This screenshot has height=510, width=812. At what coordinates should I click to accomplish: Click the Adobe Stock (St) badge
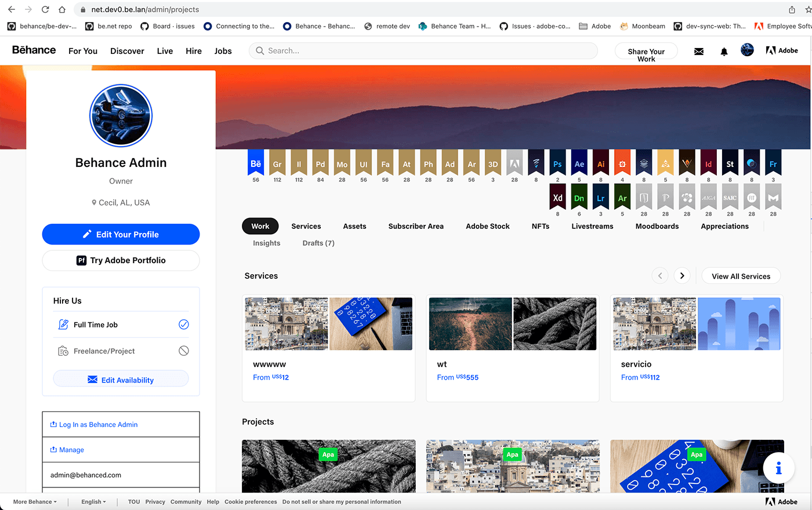[730, 163]
